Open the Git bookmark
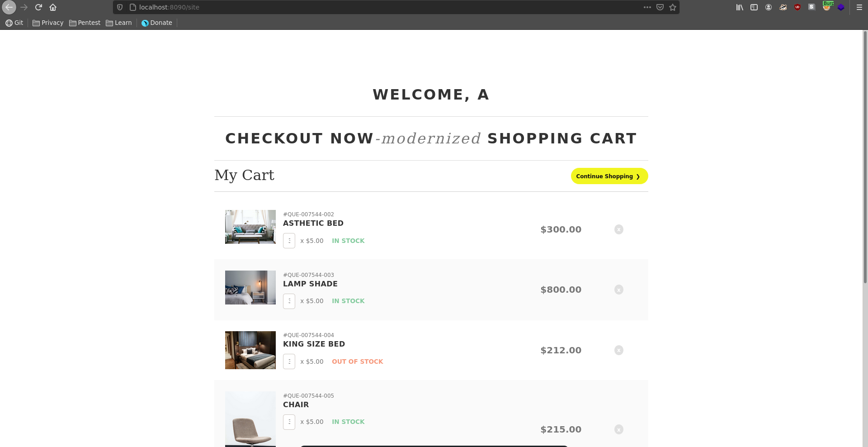868x447 pixels. tap(14, 23)
